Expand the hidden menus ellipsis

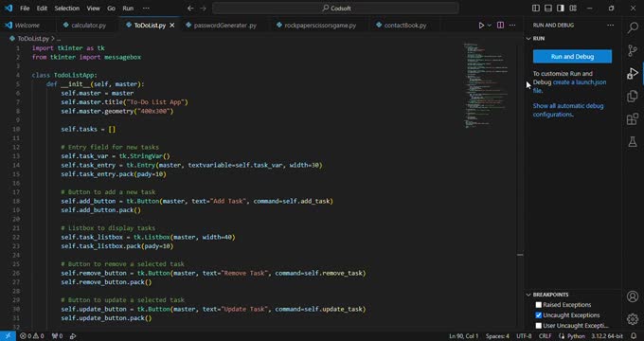coord(146,9)
